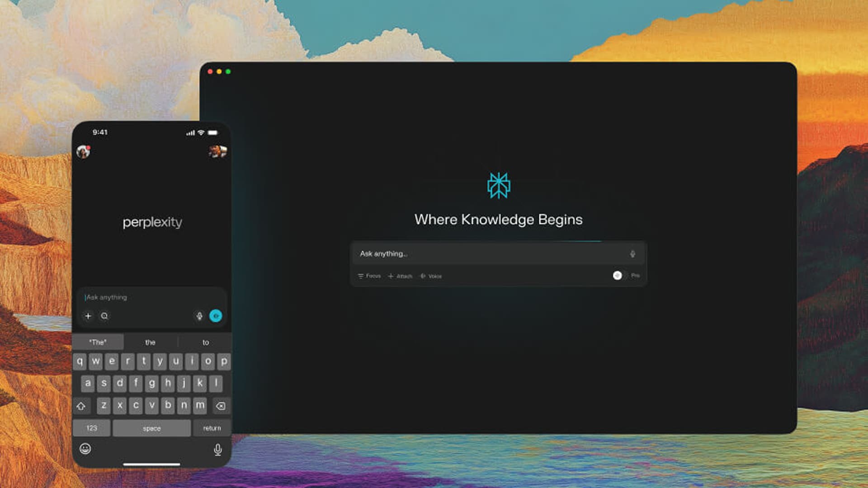Tap the 'n' key on the phone keyboard
Screen dimensions: 868x488
184,406
